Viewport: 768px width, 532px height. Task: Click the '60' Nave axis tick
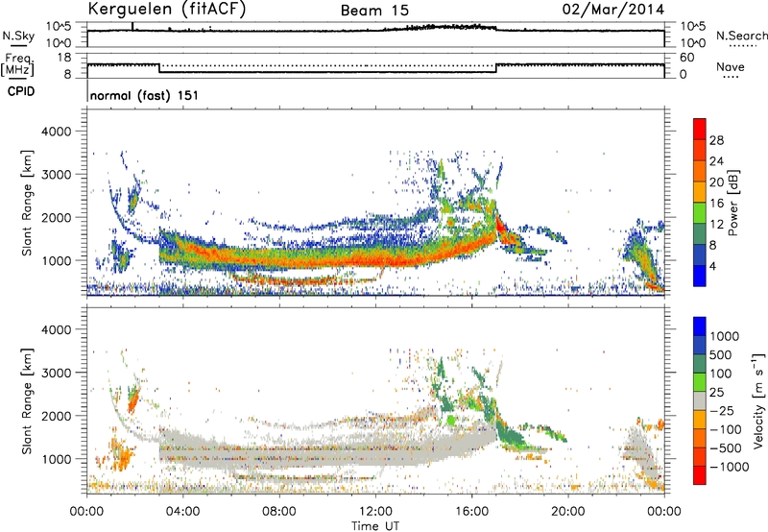pyautogui.click(x=686, y=58)
